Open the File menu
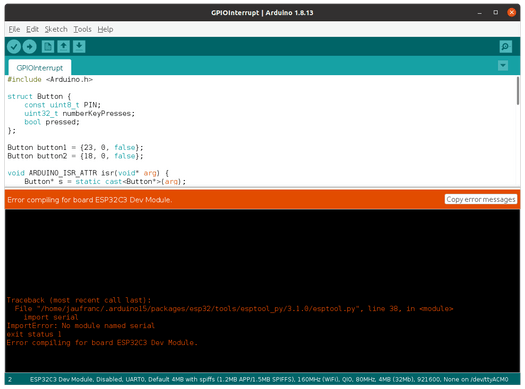This screenshot has height=389, width=525. [14, 29]
